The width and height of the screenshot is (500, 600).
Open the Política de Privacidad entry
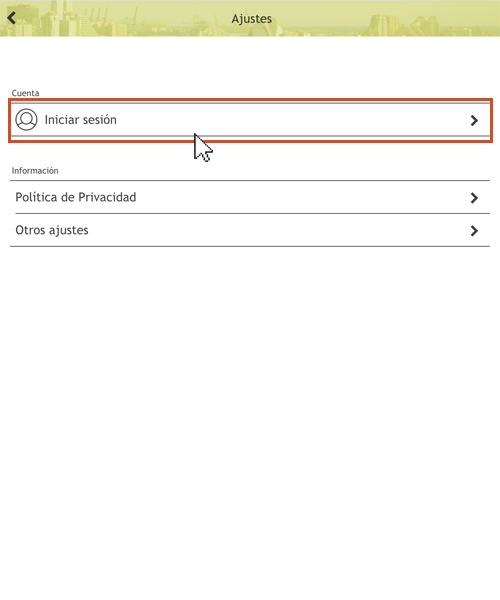76,197
